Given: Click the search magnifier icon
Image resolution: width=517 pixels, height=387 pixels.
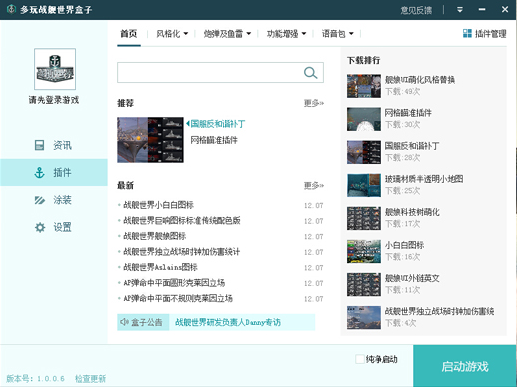Looking at the screenshot, I should [310, 72].
